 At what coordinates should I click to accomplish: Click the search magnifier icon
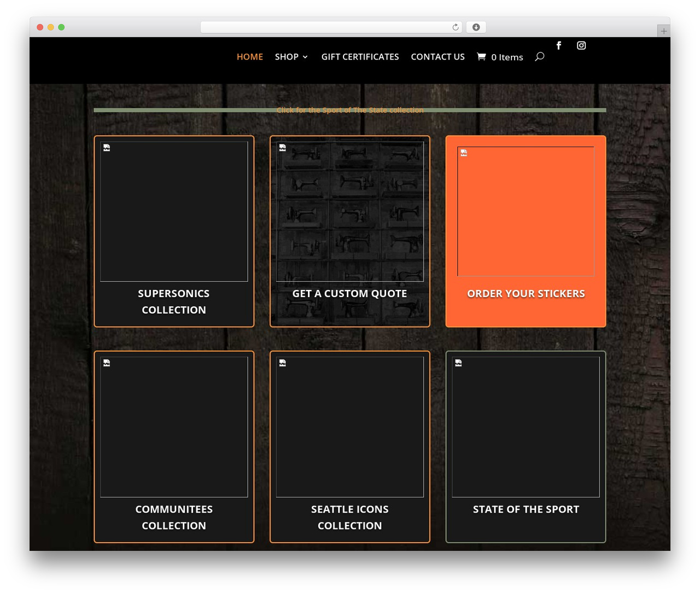(x=539, y=56)
